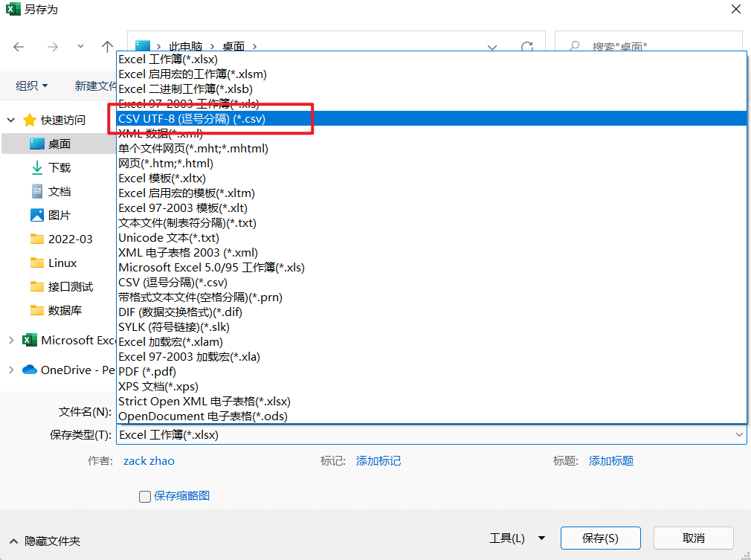
Task: Expand the Microsoft Excel tree node
Action: [11, 340]
